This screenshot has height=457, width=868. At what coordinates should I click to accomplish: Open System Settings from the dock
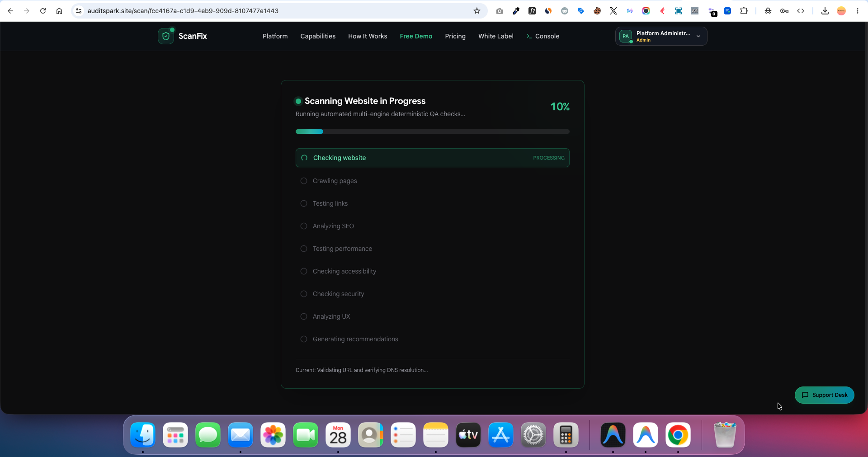[x=533, y=435]
